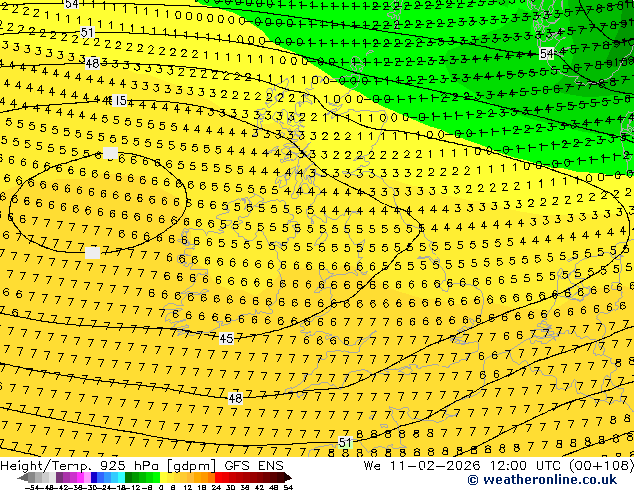The image size is (634, 490).
Task: Click the right dark arrow end of the legend
Action: pyautogui.click(x=287, y=477)
